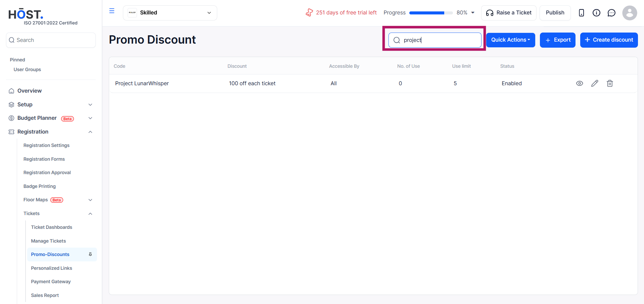Open the Quick Actions dropdown
The width and height of the screenshot is (644, 304).
click(510, 40)
